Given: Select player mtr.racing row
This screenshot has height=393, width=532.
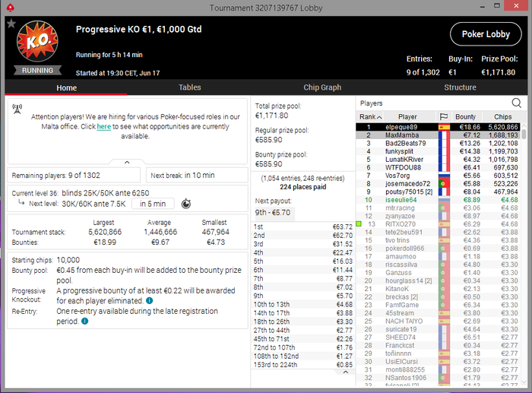Looking at the screenshot, I should [438, 208].
